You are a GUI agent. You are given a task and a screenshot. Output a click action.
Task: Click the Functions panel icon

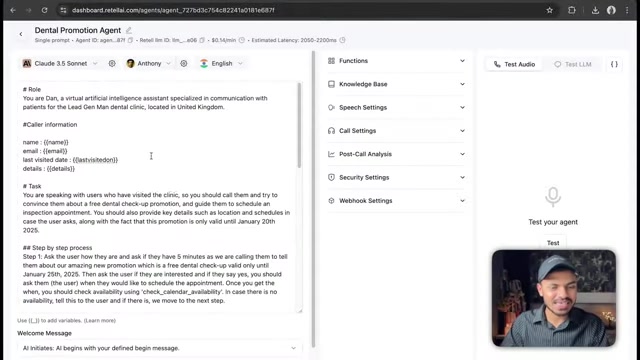point(331,61)
